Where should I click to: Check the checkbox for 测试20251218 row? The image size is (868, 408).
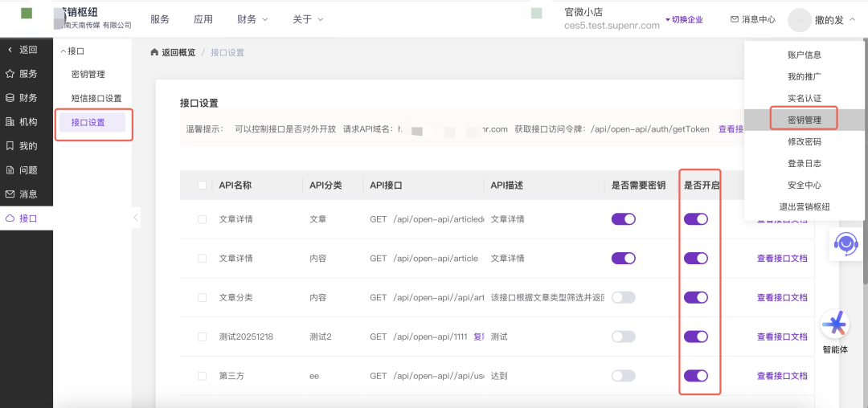tap(203, 337)
